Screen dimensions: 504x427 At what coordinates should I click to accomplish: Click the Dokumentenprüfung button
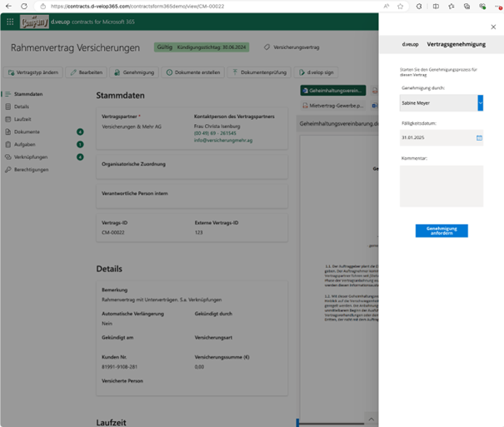click(259, 72)
